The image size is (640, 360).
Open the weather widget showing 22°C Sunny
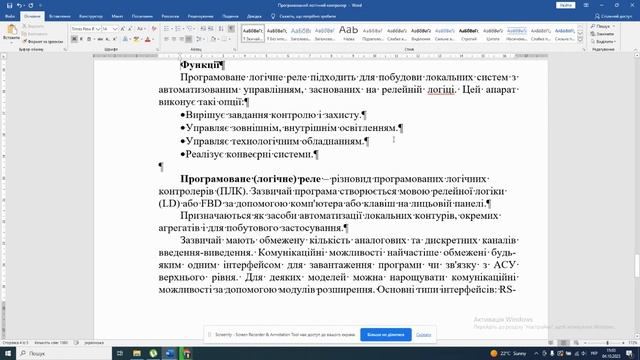coord(508,353)
